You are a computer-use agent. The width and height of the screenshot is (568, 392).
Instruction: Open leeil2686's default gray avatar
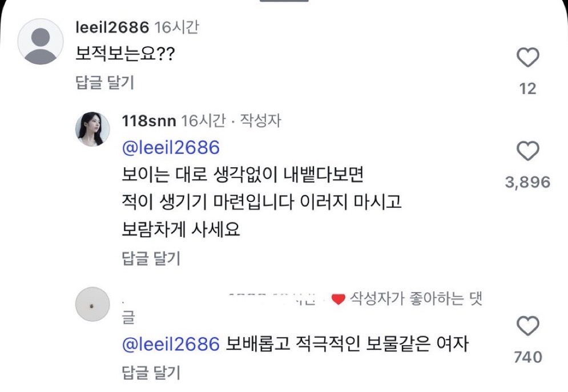point(40,42)
